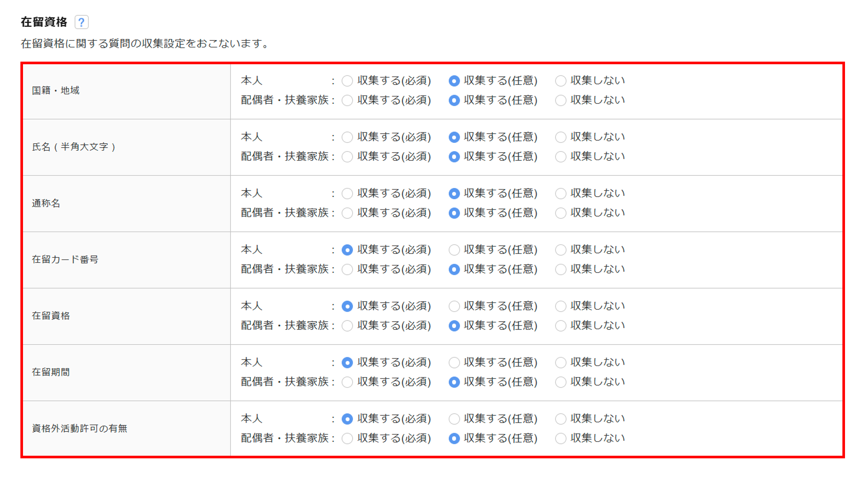Set 国籍・地域 本人 to 収集する(必須)
This screenshot has height=477, width=868.
tap(347, 81)
